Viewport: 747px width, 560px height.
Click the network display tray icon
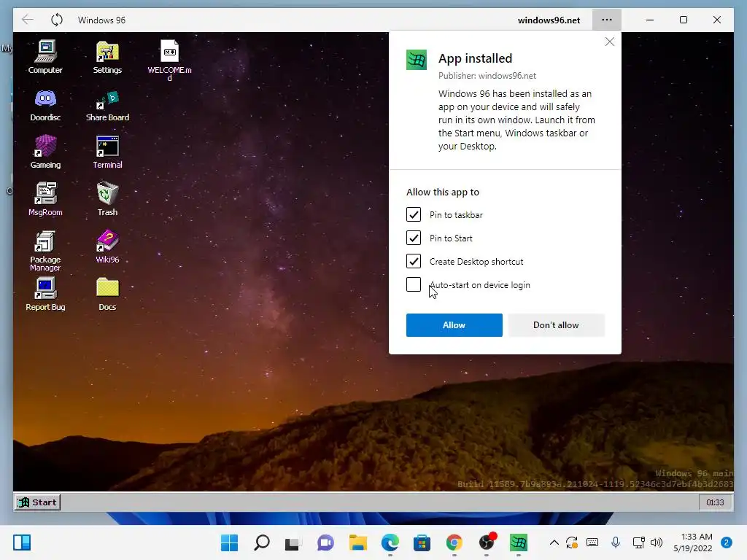point(638,542)
